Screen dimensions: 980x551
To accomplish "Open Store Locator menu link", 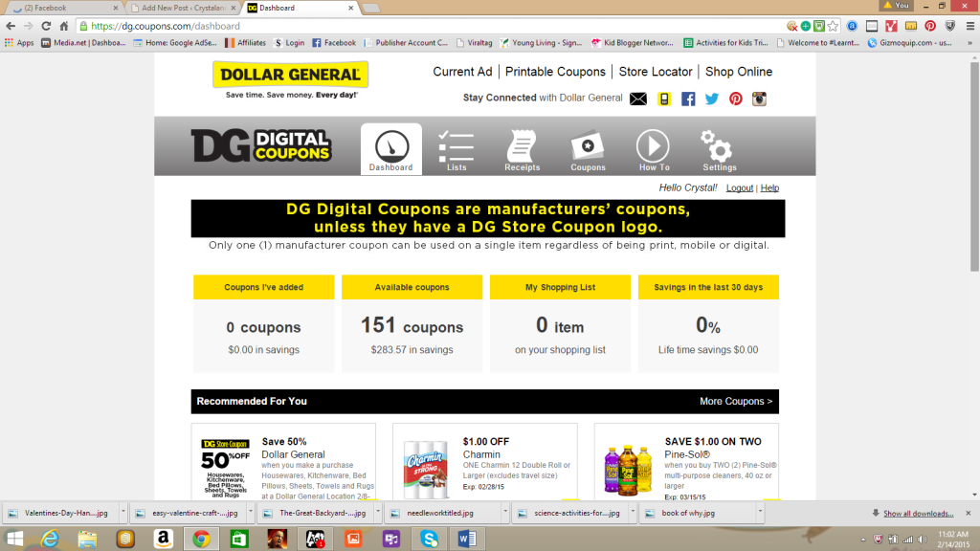I will pyautogui.click(x=656, y=72).
